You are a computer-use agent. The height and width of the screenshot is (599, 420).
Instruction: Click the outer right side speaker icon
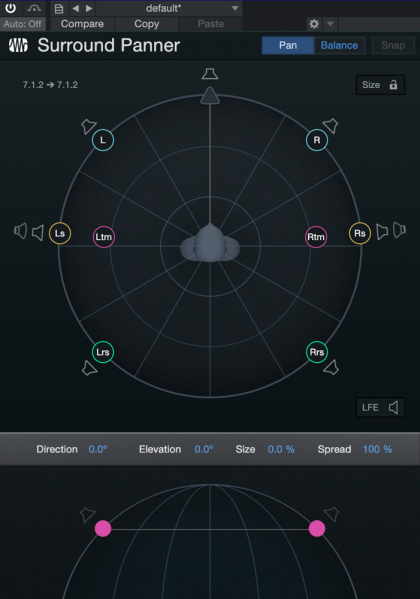point(399,230)
